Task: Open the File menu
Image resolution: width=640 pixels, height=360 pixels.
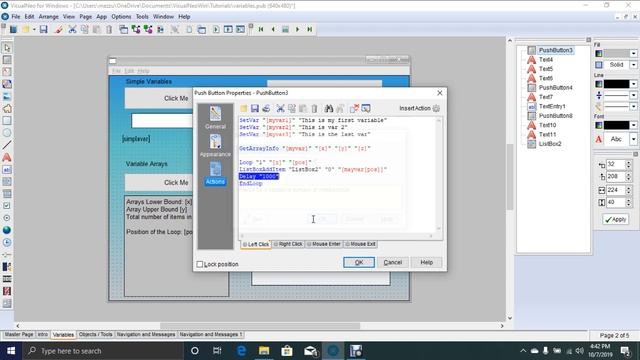Action: (16, 17)
